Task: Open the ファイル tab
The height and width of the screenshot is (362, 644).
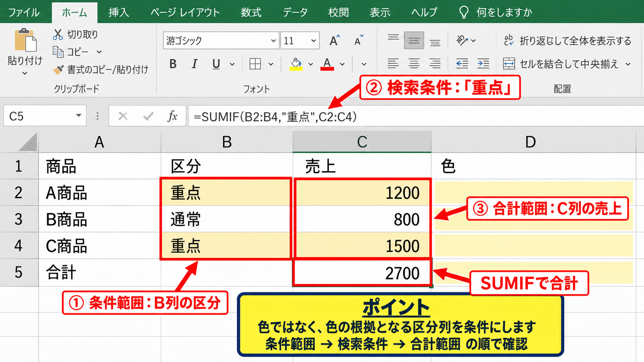Action: [x=24, y=12]
